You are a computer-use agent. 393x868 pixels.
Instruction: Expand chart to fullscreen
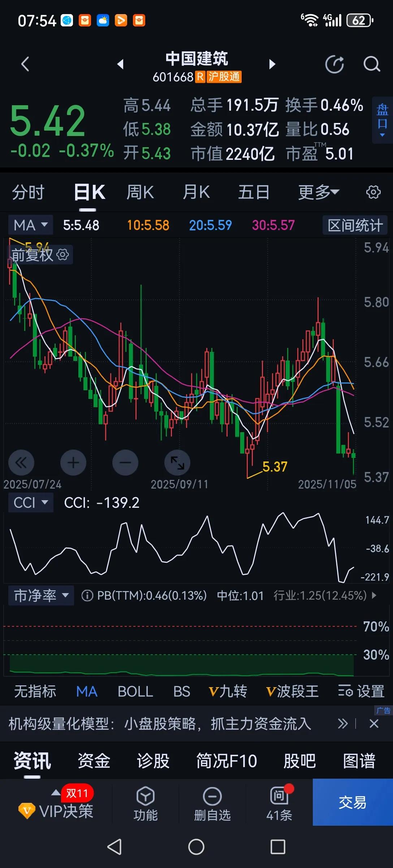pos(177,463)
